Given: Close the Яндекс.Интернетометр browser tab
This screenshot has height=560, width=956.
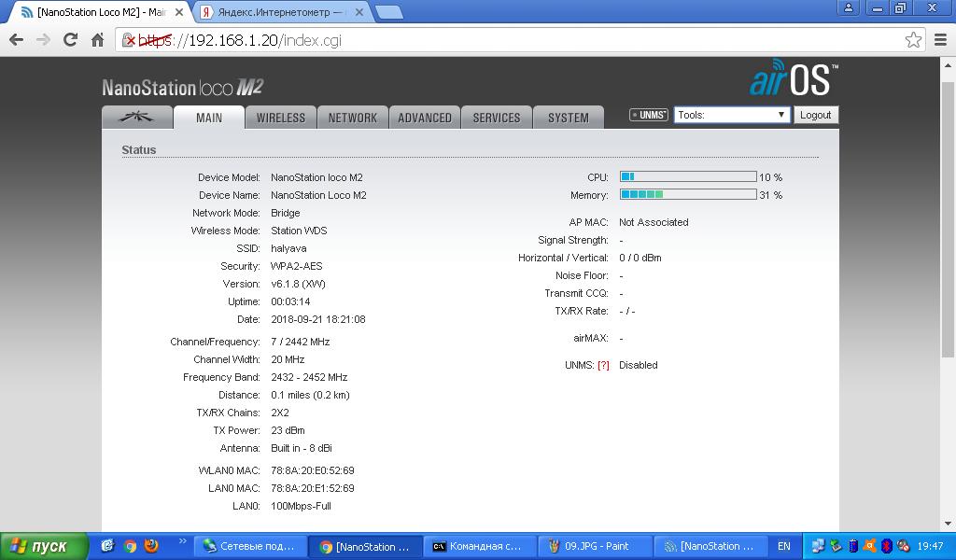Looking at the screenshot, I should click(x=359, y=12).
